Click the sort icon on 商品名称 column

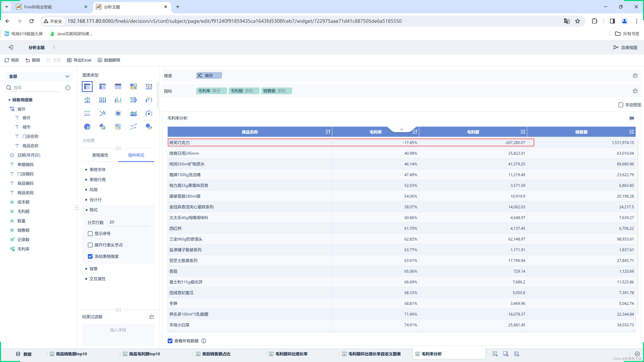pyautogui.click(x=328, y=132)
